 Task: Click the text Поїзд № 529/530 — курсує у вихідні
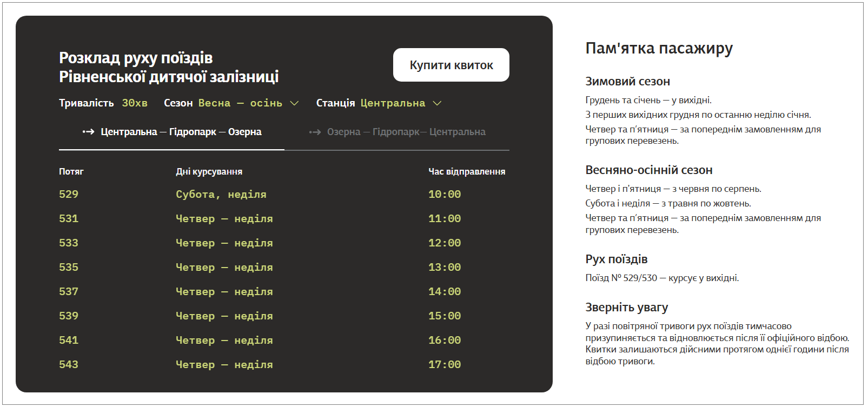coord(662,278)
